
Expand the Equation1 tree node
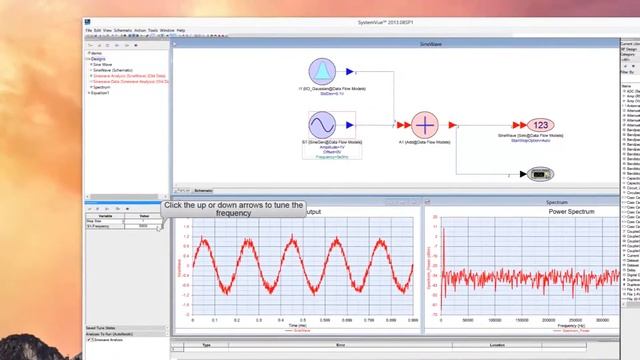tap(89, 93)
